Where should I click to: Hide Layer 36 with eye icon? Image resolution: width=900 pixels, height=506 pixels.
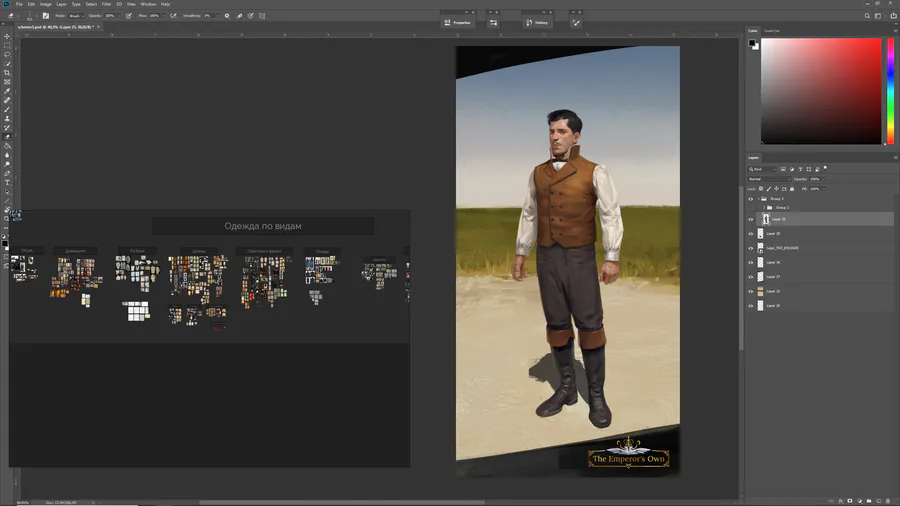[750, 262]
